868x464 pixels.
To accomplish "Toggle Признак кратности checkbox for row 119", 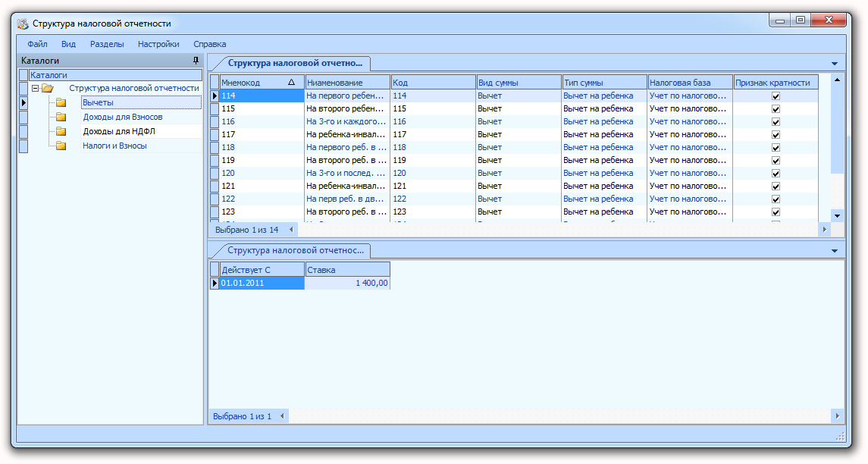I will point(776,161).
